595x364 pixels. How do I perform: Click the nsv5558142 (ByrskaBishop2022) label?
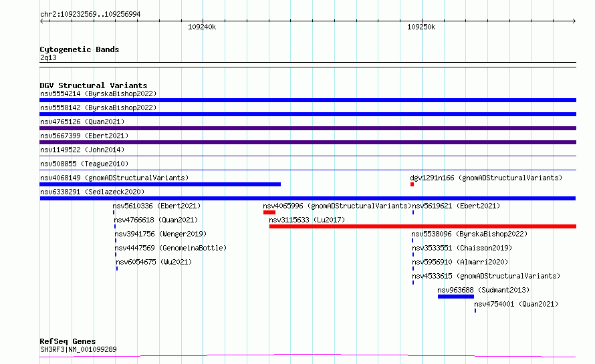(98, 108)
